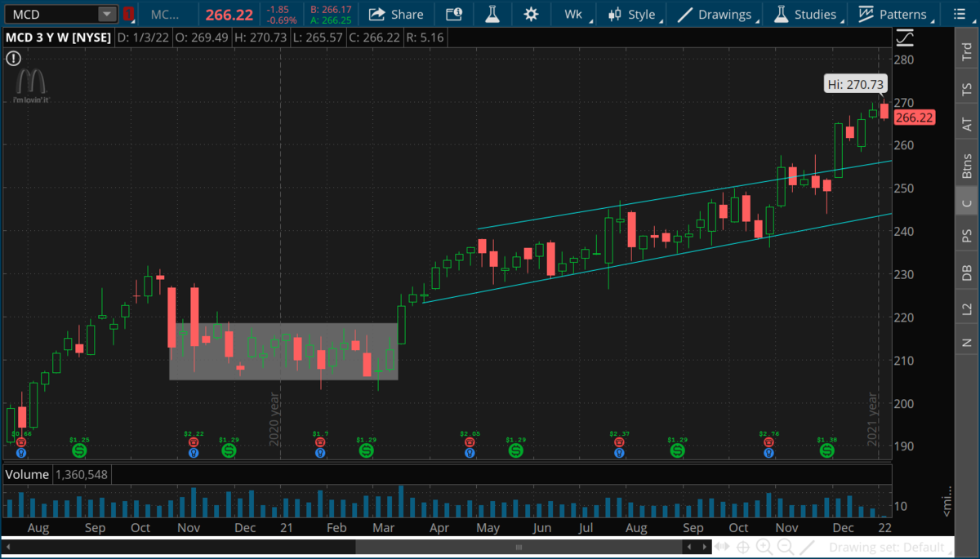Toggle the Trd sidebar panel
Screen dimensions: 980x559
click(x=967, y=53)
